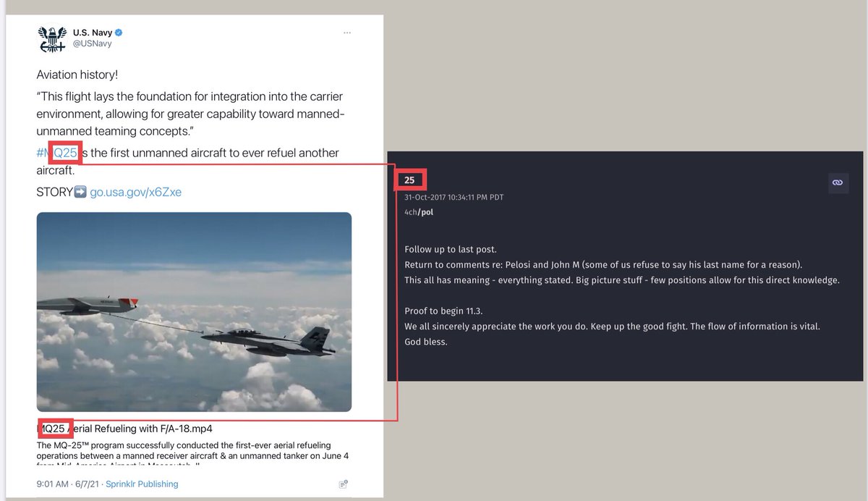This screenshot has width=868, height=501.
Task: Open the U.S. Navy profile avatar
Action: pyautogui.click(x=53, y=38)
